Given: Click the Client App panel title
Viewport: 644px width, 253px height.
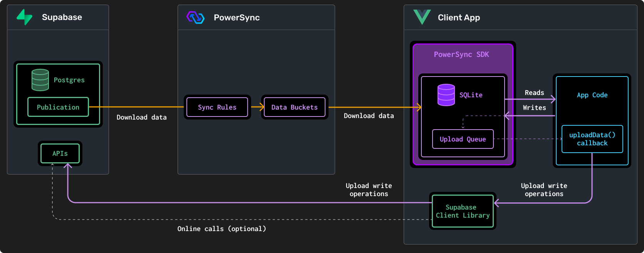Looking at the screenshot, I should point(459,17).
